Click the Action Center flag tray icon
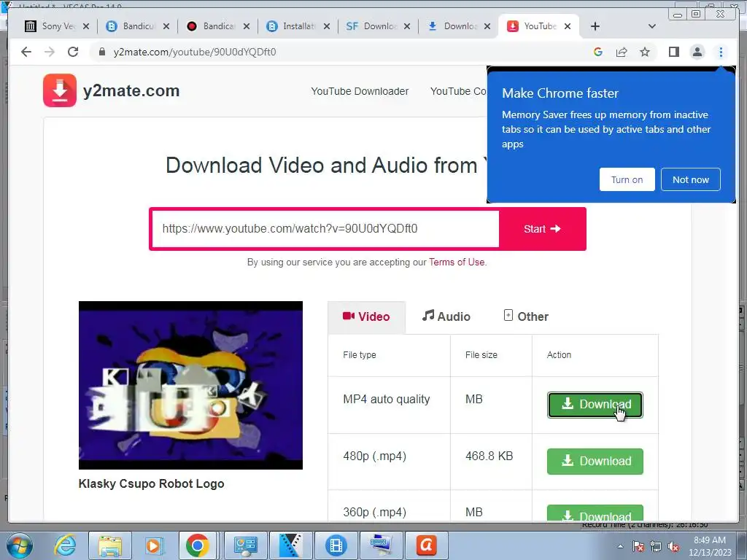Screen dimensions: 747x560 click(638, 547)
